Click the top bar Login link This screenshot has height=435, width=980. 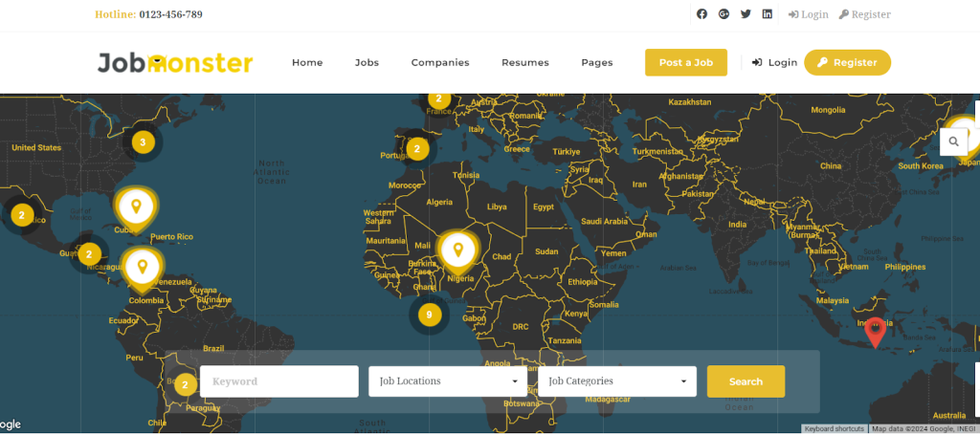click(808, 14)
